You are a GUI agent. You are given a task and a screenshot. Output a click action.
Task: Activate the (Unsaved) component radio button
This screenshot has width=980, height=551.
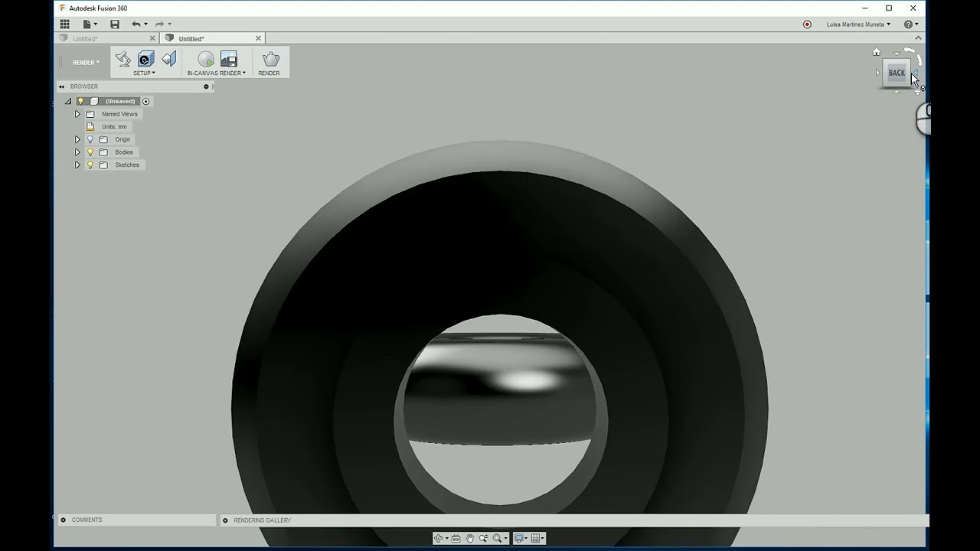145,101
